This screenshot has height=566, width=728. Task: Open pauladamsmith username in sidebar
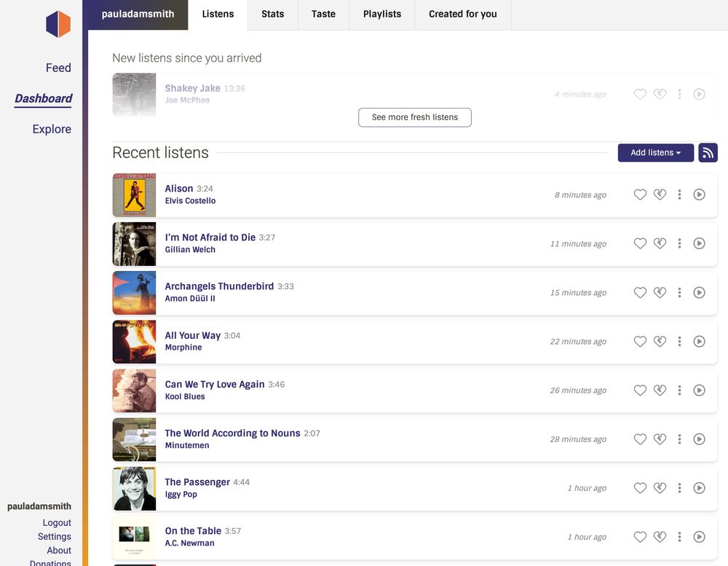pyautogui.click(x=39, y=506)
